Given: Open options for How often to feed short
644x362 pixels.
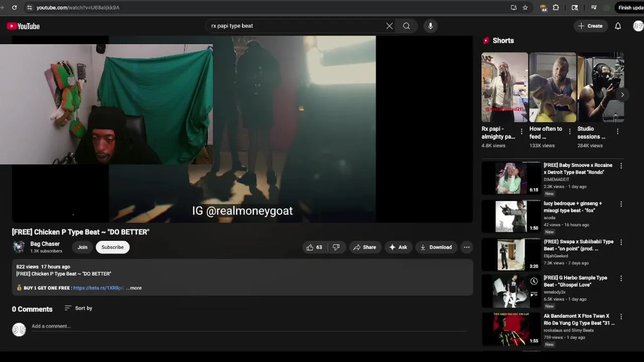Looking at the screenshot, I should 570,132.
